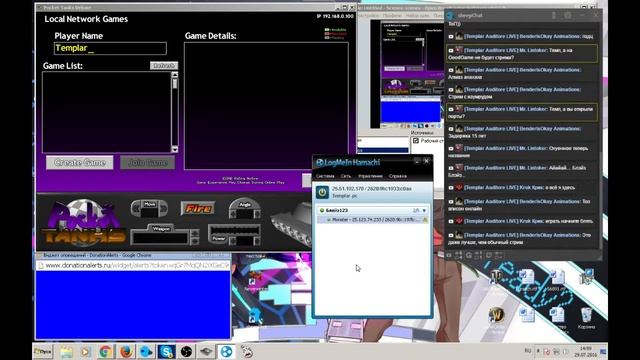Screen dimensions: 640x360
Task: Open Firefox from taskbar
Action: coord(126,351)
